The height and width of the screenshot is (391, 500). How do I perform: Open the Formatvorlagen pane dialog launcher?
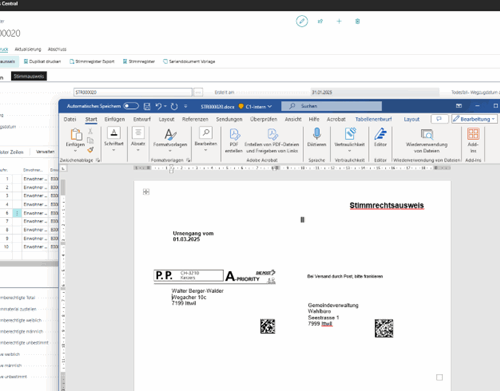coord(188,160)
